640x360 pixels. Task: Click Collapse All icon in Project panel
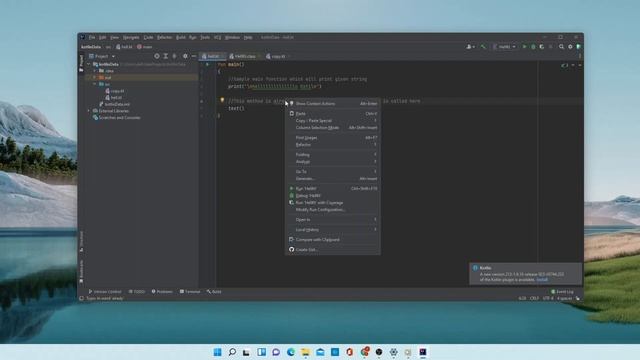[x=174, y=56]
